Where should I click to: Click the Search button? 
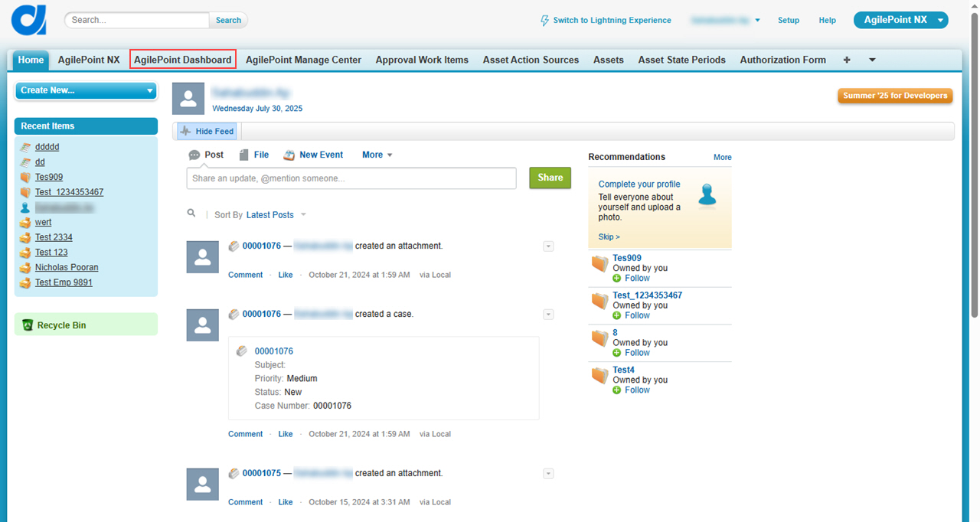pyautogui.click(x=228, y=21)
